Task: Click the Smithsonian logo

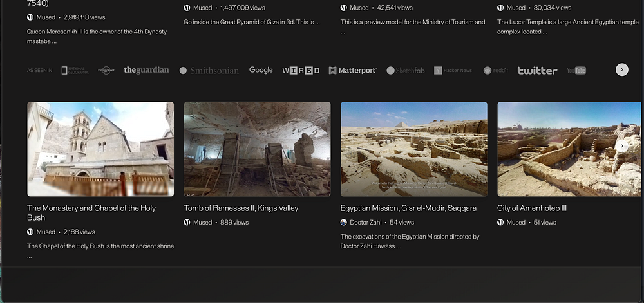Action: pyautogui.click(x=209, y=71)
